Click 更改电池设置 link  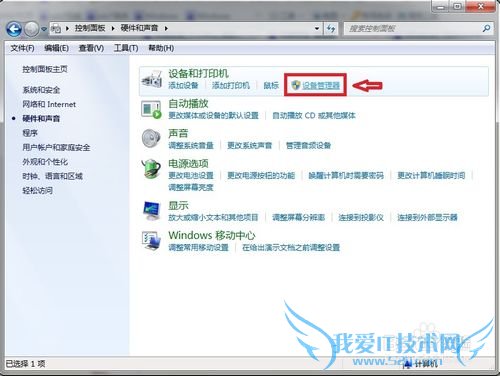click(x=191, y=176)
